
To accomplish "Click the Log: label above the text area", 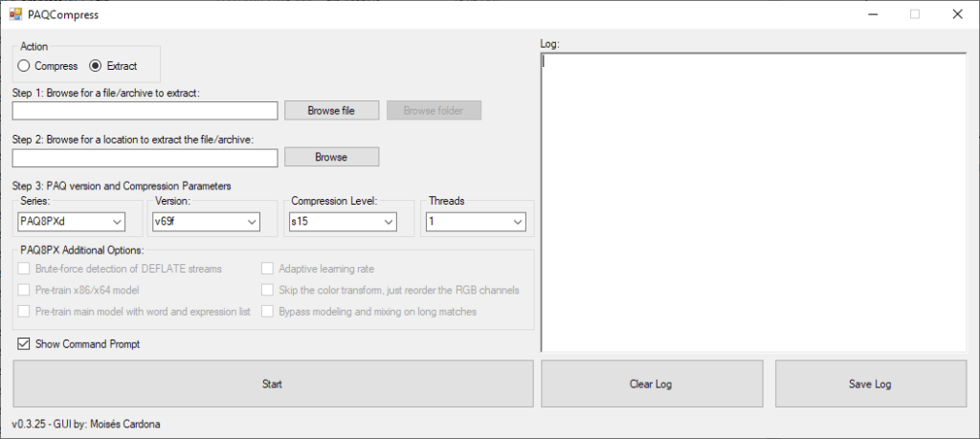I will (549, 44).
